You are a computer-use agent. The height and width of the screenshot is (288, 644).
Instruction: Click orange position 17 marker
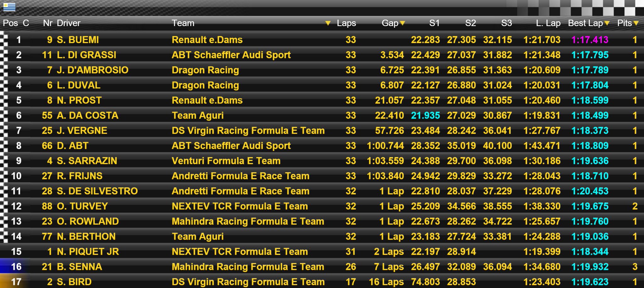click(x=15, y=281)
